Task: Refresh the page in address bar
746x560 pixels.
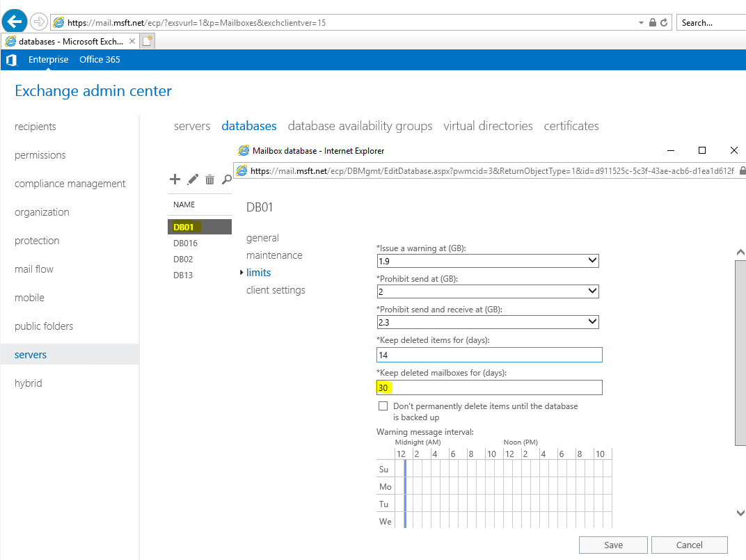Action: pyautogui.click(x=664, y=22)
